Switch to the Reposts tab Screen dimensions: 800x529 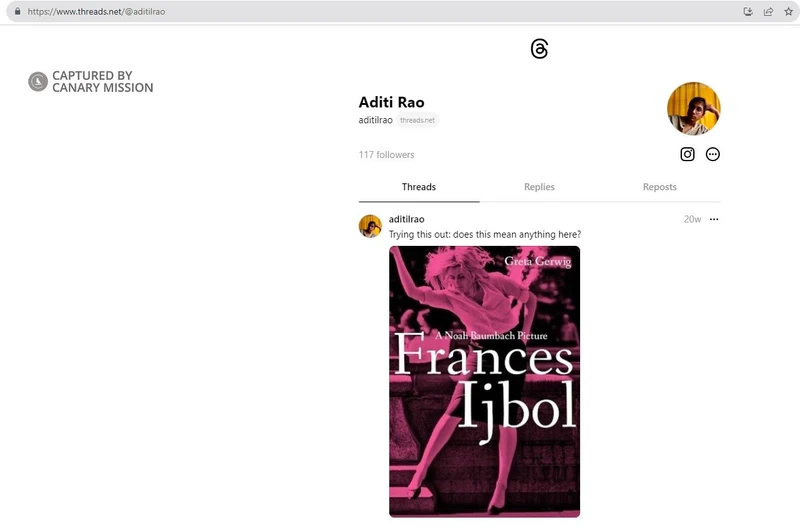point(660,187)
